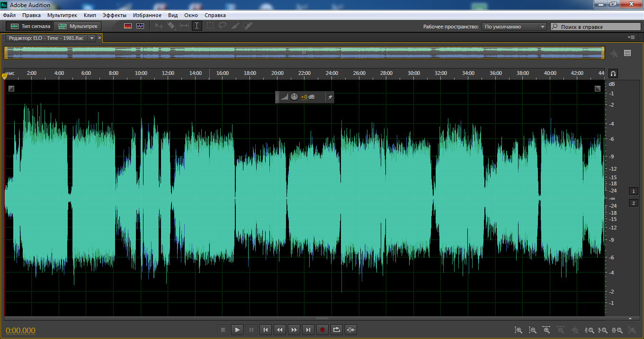Move playhead to previous marker
Image resolution: width=644 pixels, height=339 pixels.
(x=266, y=330)
